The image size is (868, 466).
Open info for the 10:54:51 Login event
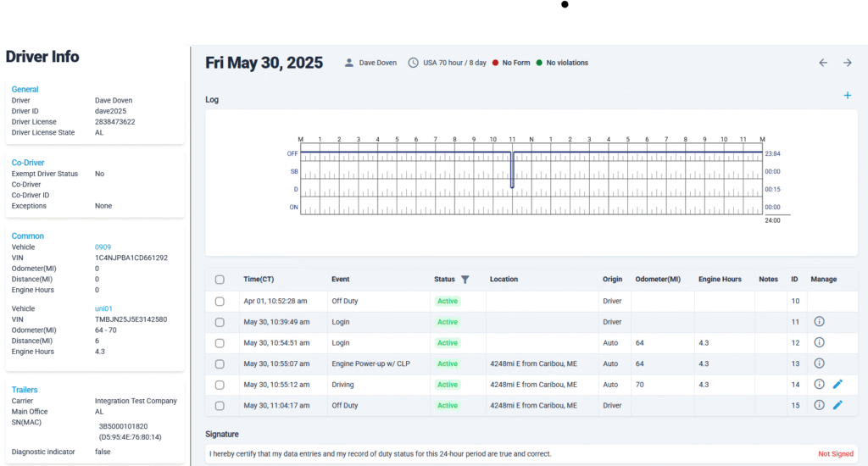click(819, 343)
